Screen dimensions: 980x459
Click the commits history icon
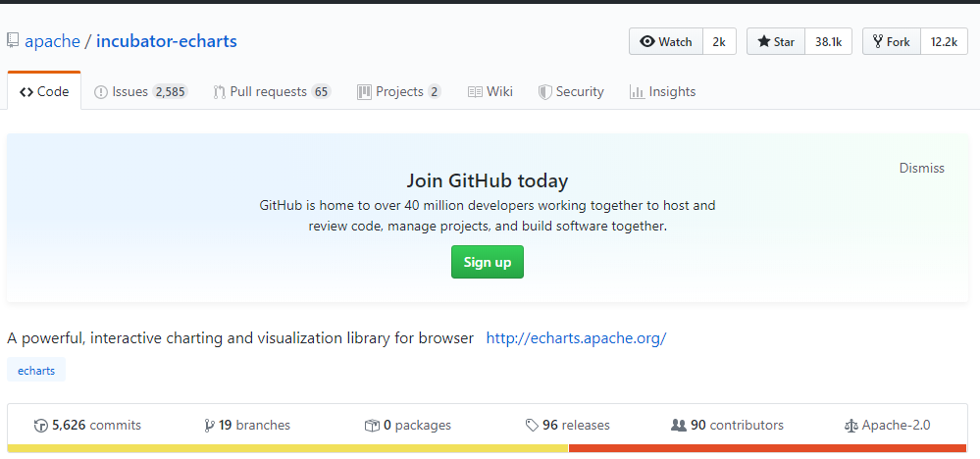pyautogui.click(x=40, y=426)
